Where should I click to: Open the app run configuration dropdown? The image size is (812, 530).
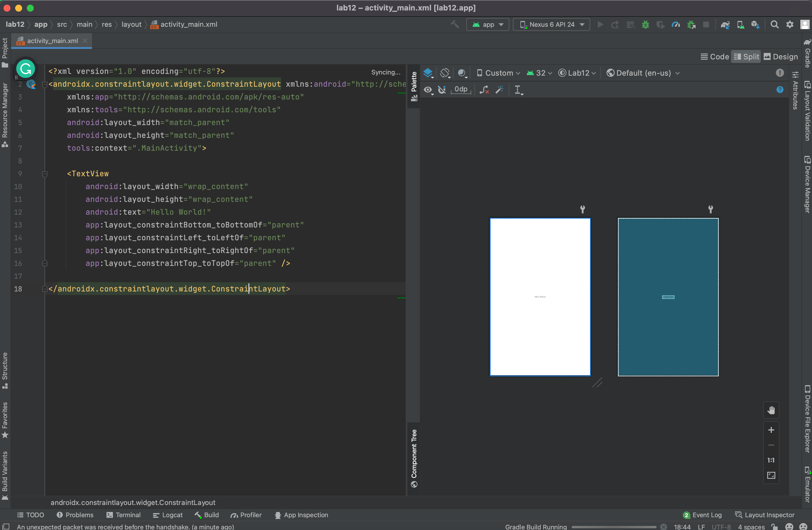(487, 24)
